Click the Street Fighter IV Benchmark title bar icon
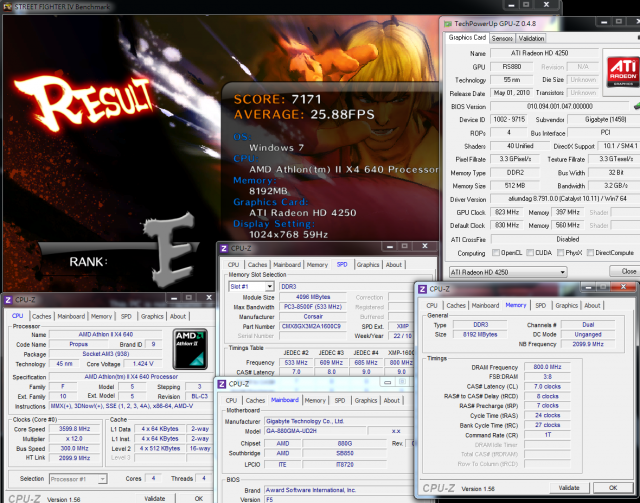The image size is (640, 503). click(7, 7)
